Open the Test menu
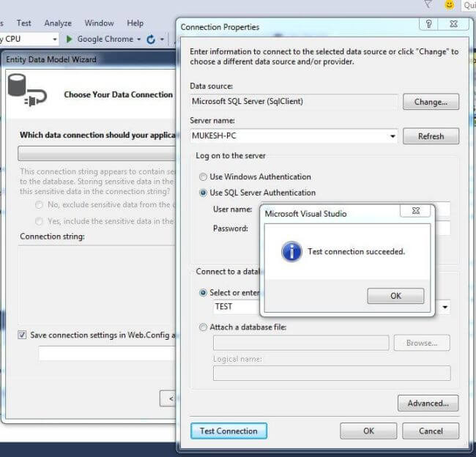 pos(23,23)
